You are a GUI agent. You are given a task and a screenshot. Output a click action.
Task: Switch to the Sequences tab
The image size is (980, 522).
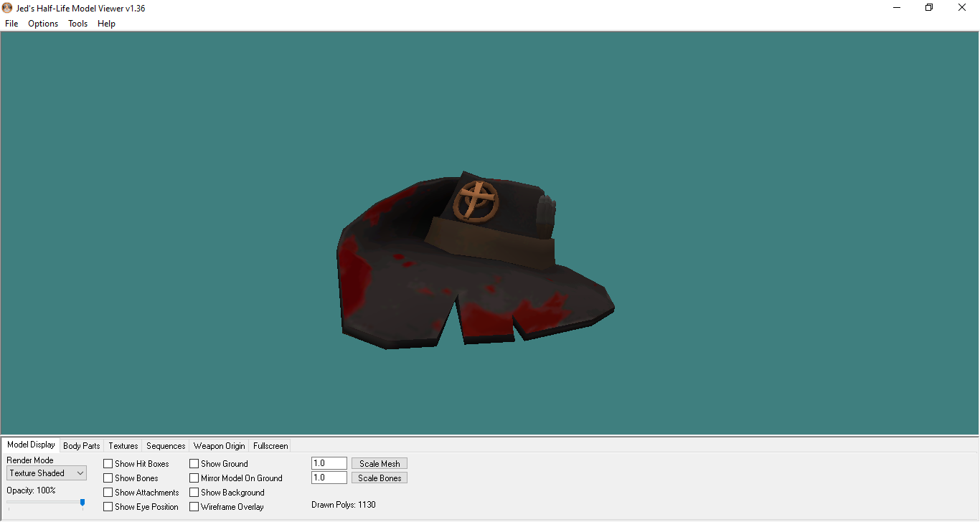pyautogui.click(x=166, y=446)
